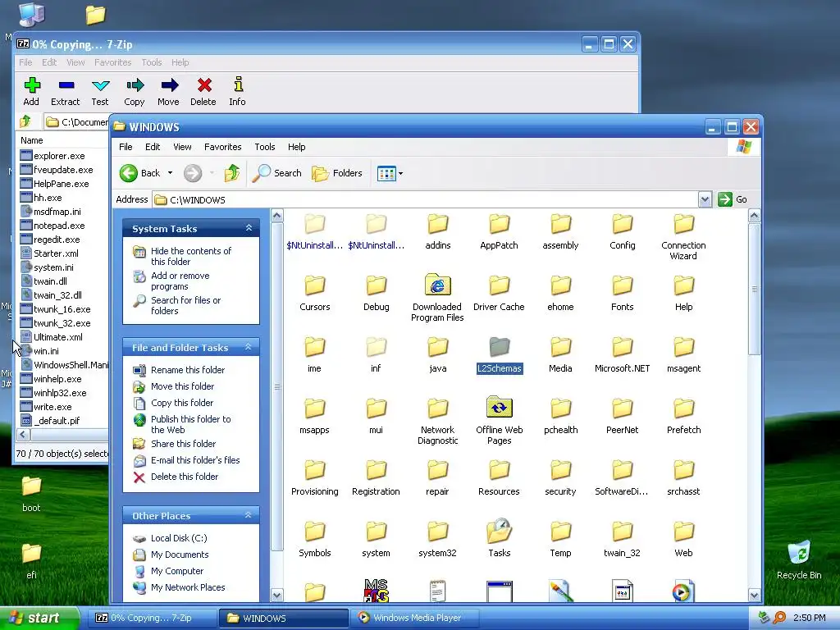Click the file list vertical scrollbar down arrow
Image resolution: width=840 pixels, height=630 pixels.
pyautogui.click(x=754, y=596)
